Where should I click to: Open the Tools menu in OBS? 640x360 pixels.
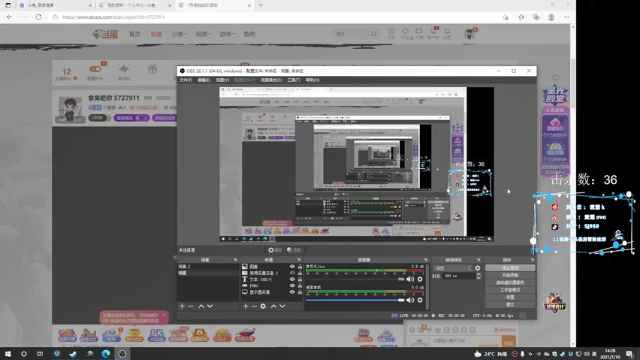[x=293, y=80]
